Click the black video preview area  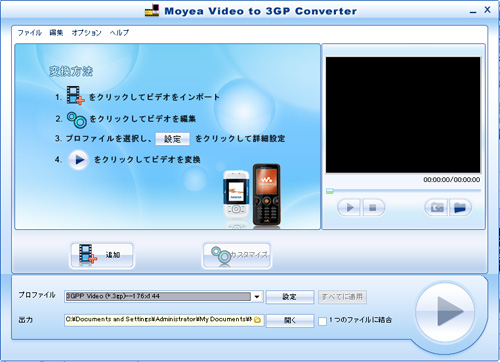[403, 115]
